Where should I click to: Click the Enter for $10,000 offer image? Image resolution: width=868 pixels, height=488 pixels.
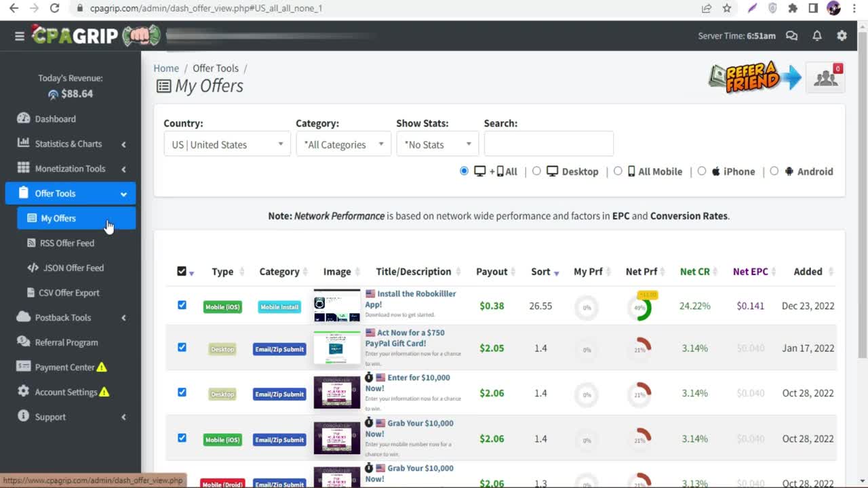[337, 393]
